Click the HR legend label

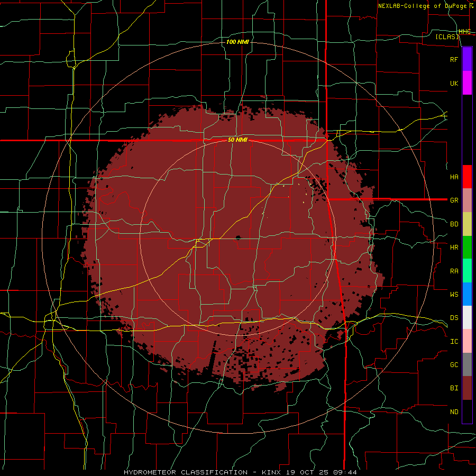pyautogui.click(x=454, y=248)
